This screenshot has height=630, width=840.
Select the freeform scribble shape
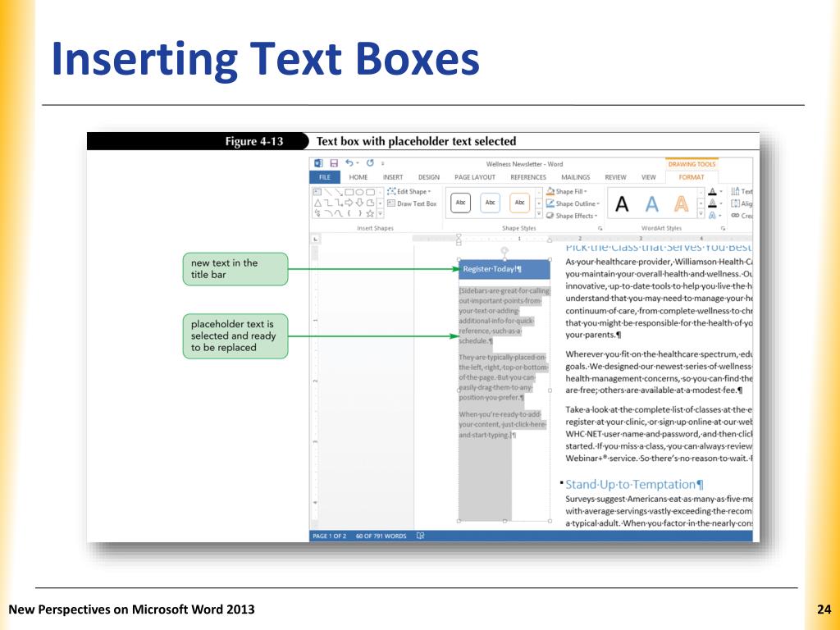[317, 213]
